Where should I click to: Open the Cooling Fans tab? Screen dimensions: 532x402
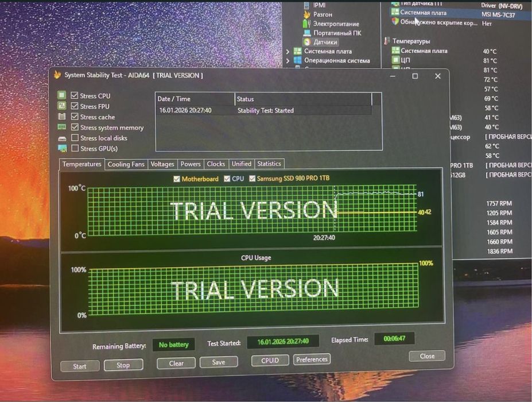coord(126,164)
